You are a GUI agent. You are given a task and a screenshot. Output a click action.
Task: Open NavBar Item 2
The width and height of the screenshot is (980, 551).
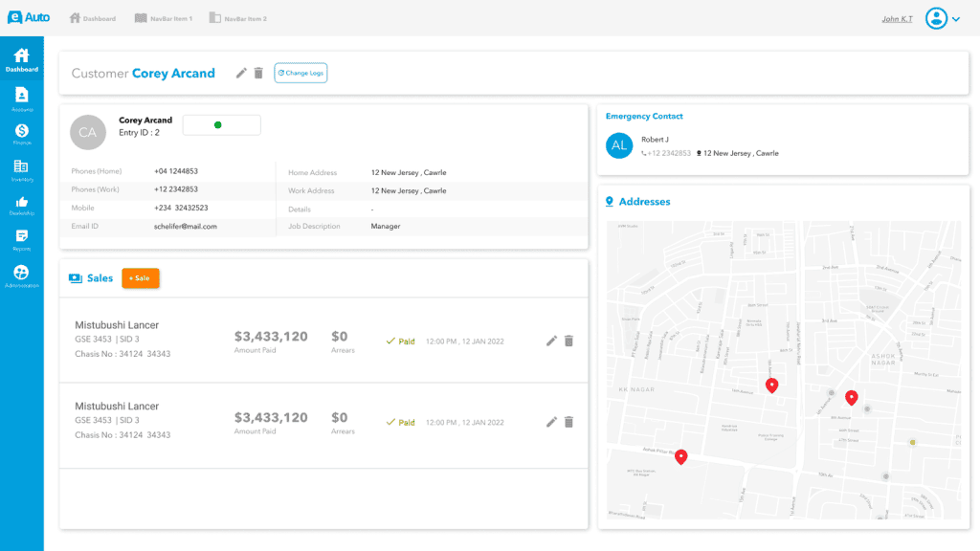pos(238,19)
